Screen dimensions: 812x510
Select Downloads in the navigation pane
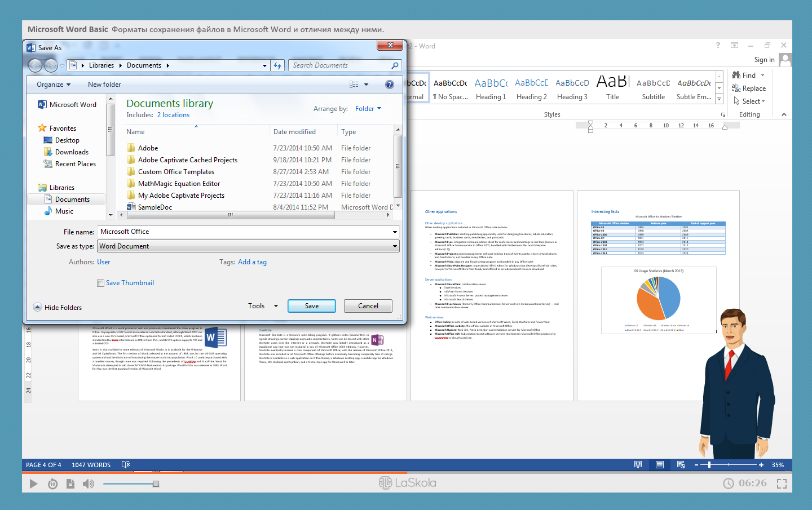[72, 152]
